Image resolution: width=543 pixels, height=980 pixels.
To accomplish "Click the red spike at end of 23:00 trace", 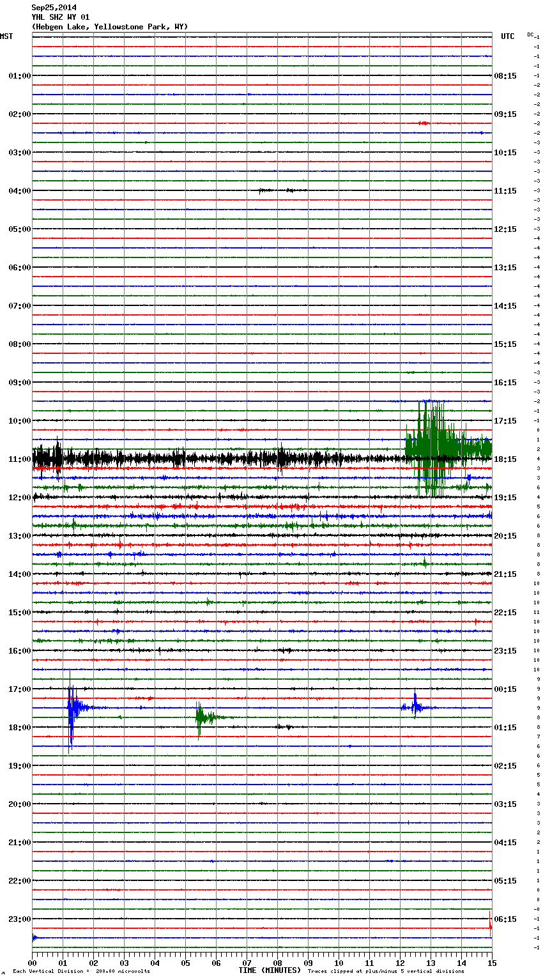I will pyautogui.click(x=490, y=924).
